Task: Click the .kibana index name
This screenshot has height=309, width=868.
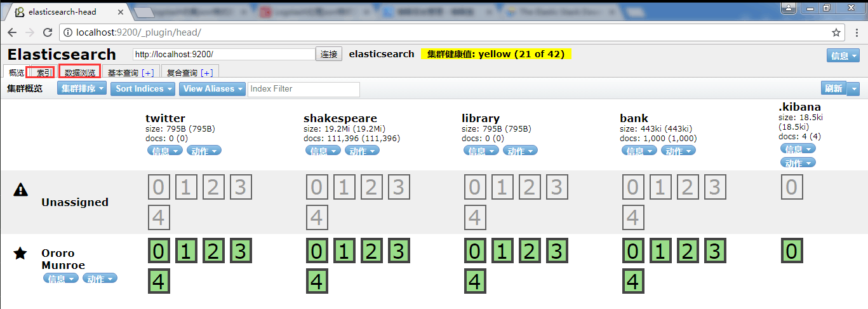Action: (799, 107)
